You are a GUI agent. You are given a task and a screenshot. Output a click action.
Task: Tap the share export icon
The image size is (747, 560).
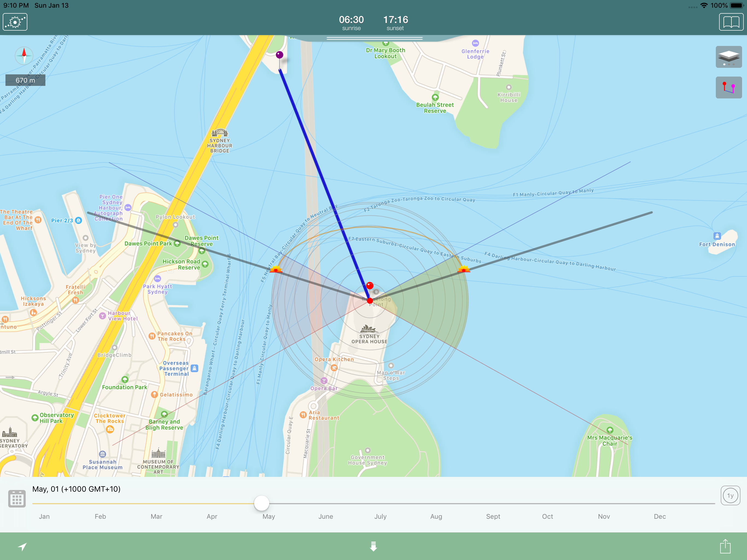[725, 546]
